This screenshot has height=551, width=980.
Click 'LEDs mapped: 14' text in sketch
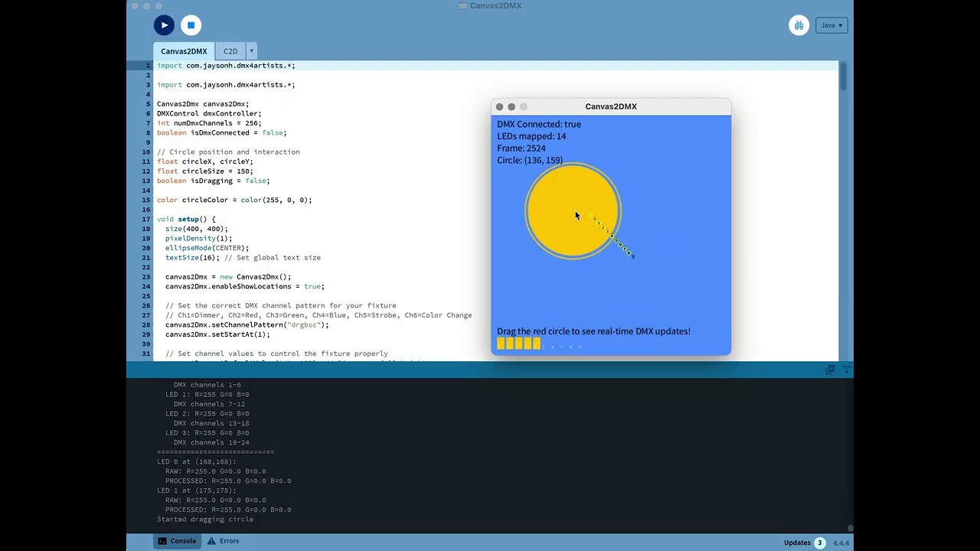coord(531,136)
